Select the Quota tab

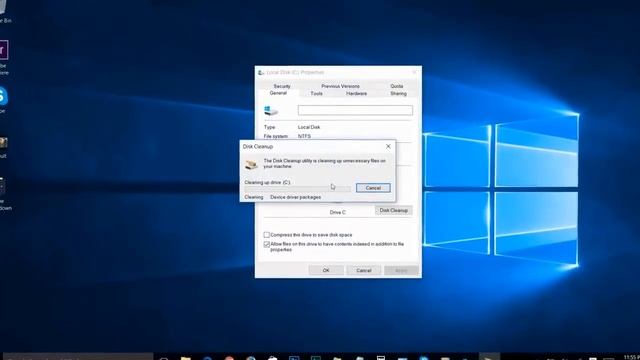(396, 86)
